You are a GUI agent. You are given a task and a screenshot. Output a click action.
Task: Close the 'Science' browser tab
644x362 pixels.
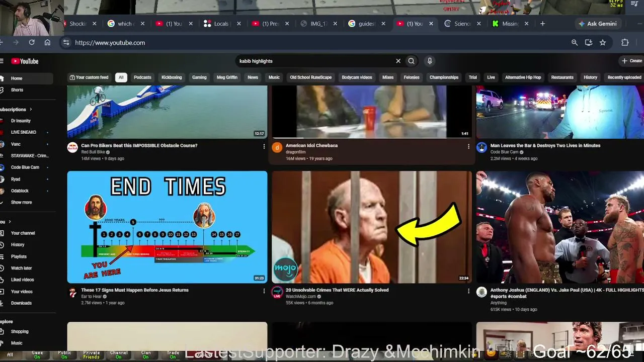click(x=478, y=24)
